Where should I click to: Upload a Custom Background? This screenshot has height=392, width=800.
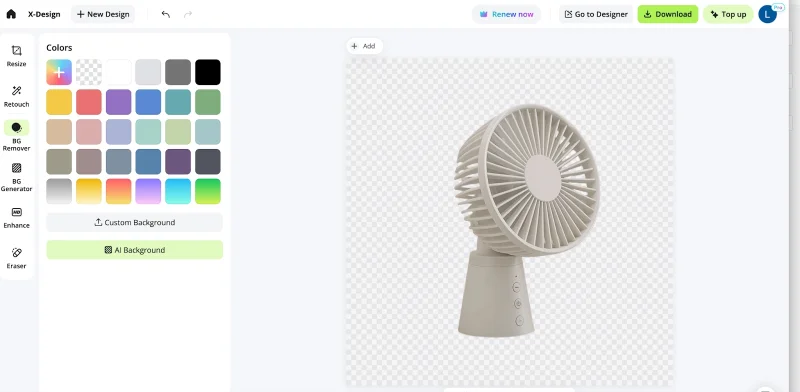coord(135,223)
